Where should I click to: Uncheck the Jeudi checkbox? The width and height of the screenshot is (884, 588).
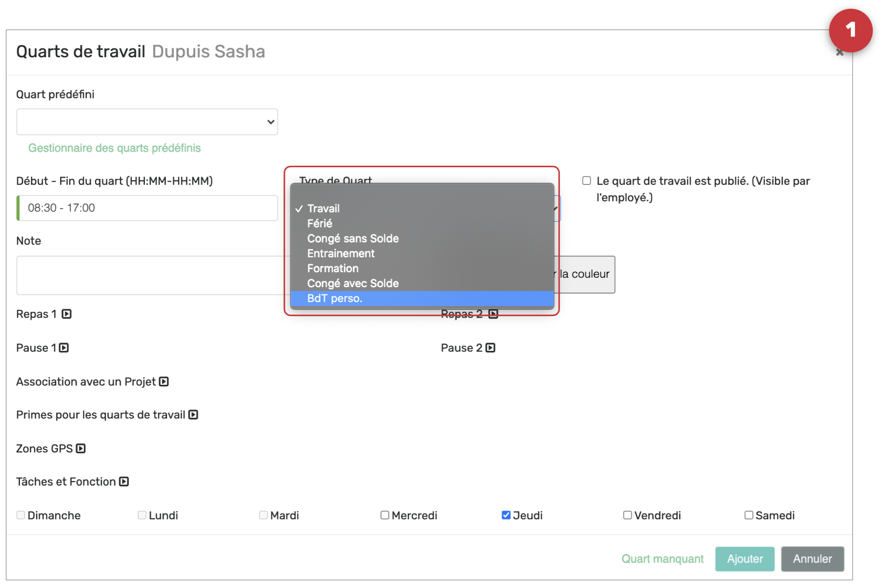coord(506,515)
